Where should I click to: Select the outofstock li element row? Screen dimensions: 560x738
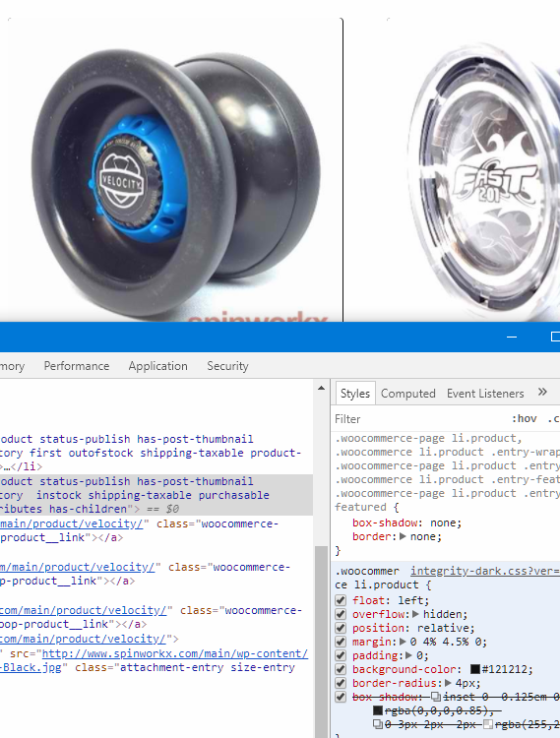pyautogui.click(x=156, y=453)
